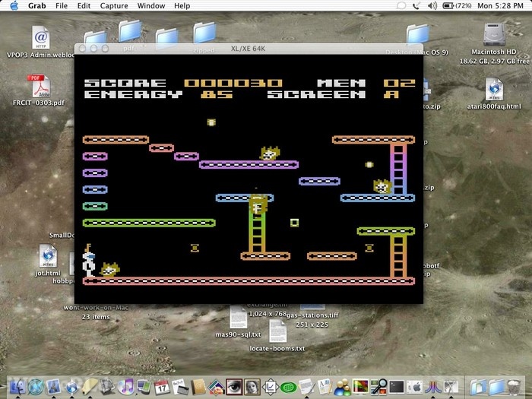Select the jot.html file icon
Viewport: 532px width, 399px height.
[47, 256]
